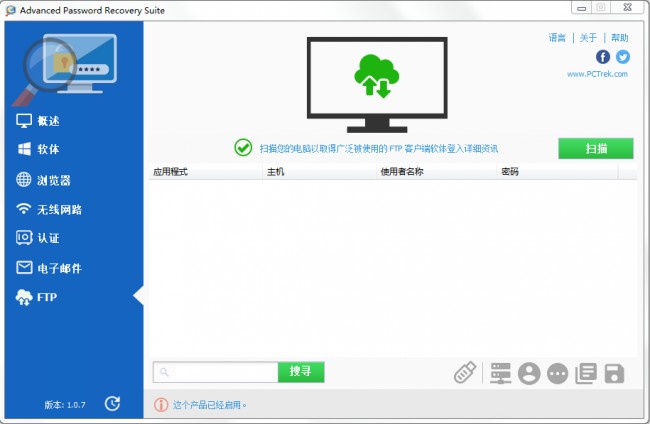Click the three-dots password icon
Screen dimensions: 650x424
click(558, 373)
